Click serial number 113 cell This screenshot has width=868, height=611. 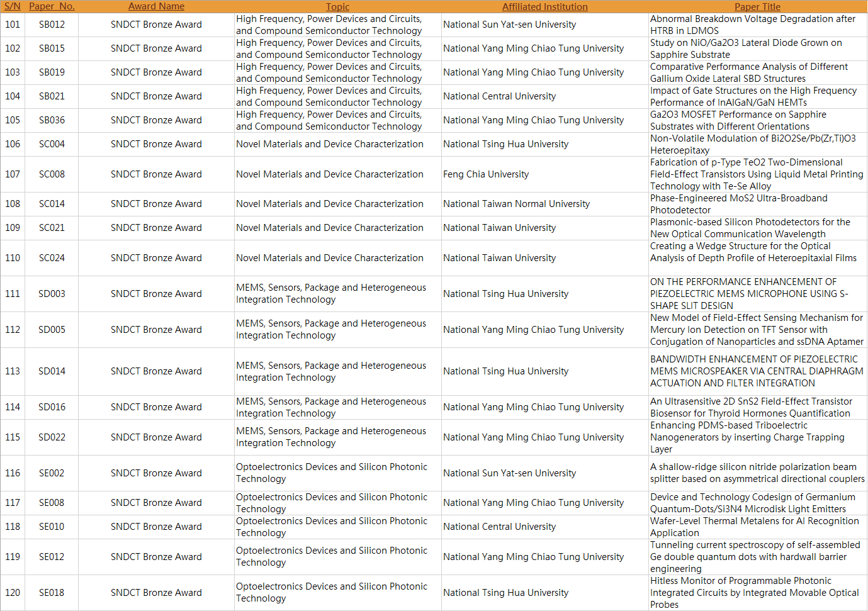(x=13, y=371)
